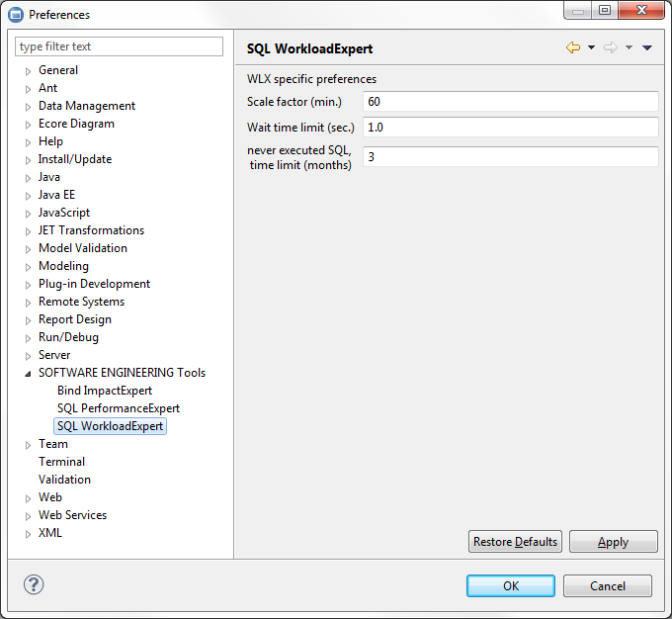Viewport: 672px width, 619px height.
Task: Focus the Wait time limit field
Action: coord(510,127)
